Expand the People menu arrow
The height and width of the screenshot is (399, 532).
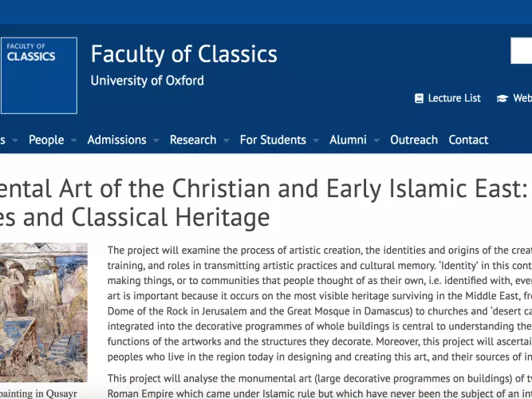coord(73,140)
